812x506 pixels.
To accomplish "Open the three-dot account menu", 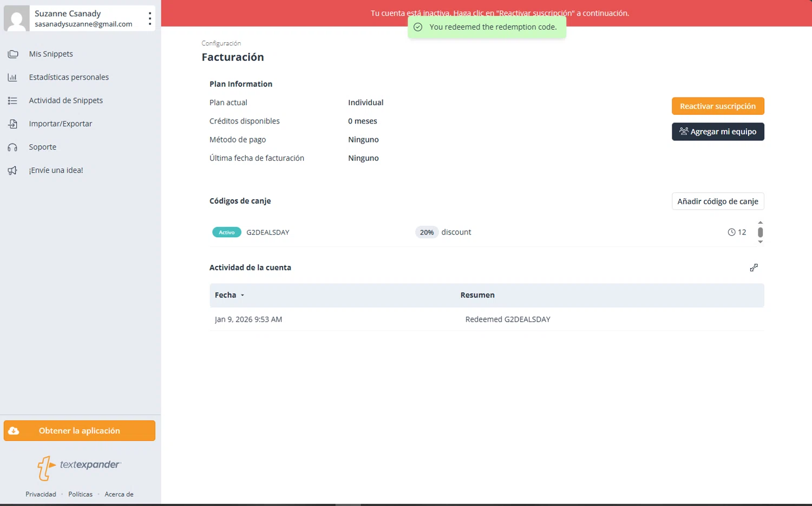I will point(150,19).
